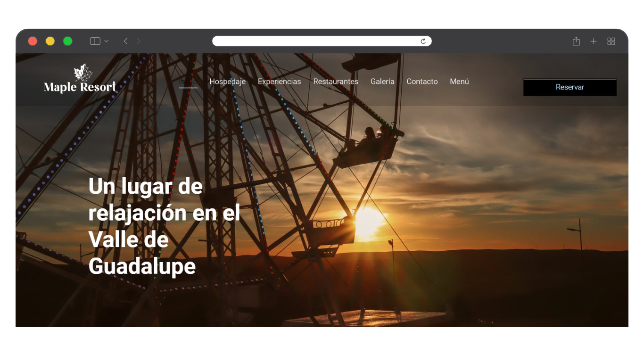Image resolution: width=644 pixels, height=362 pixels.
Task: Reload the page using the refresh icon
Action: (x=423, y=41)
